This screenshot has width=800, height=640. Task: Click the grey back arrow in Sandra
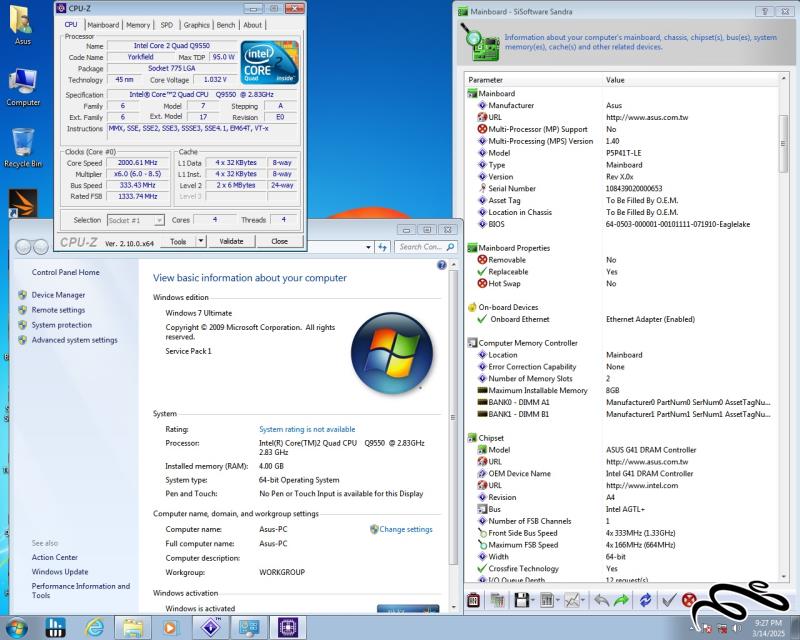(601, 600)
